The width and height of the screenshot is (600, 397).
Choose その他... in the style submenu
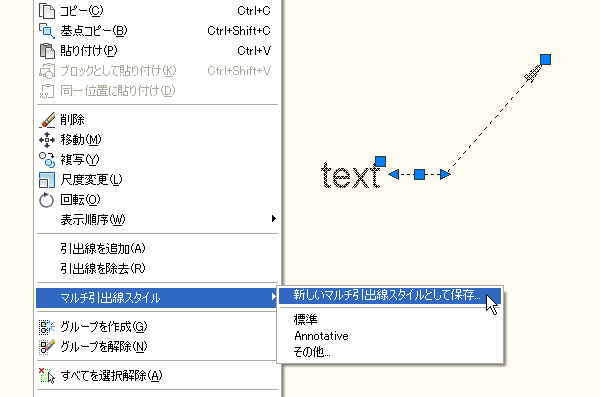coord(390,352)
